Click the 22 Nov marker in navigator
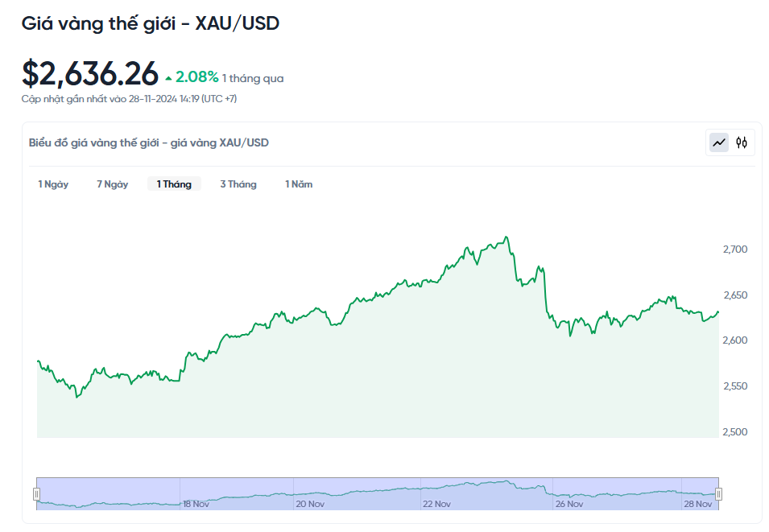 pyautogui.click(x=436, y=504)
